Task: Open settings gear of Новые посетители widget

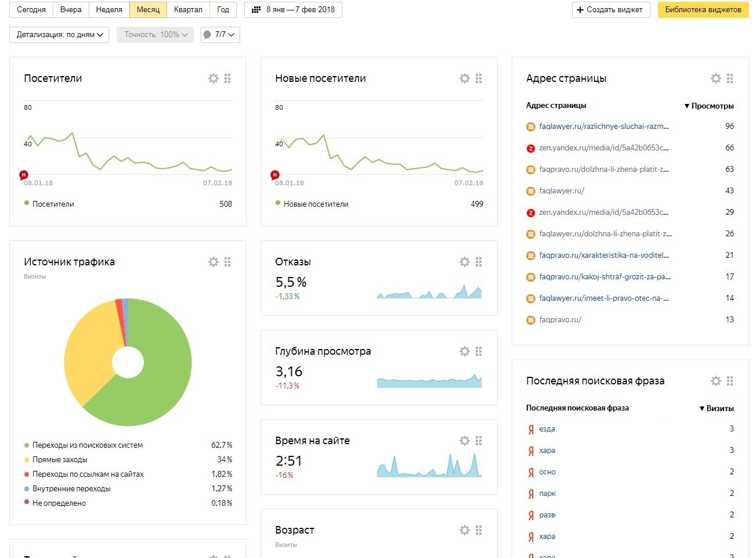Action: point(465,78)
